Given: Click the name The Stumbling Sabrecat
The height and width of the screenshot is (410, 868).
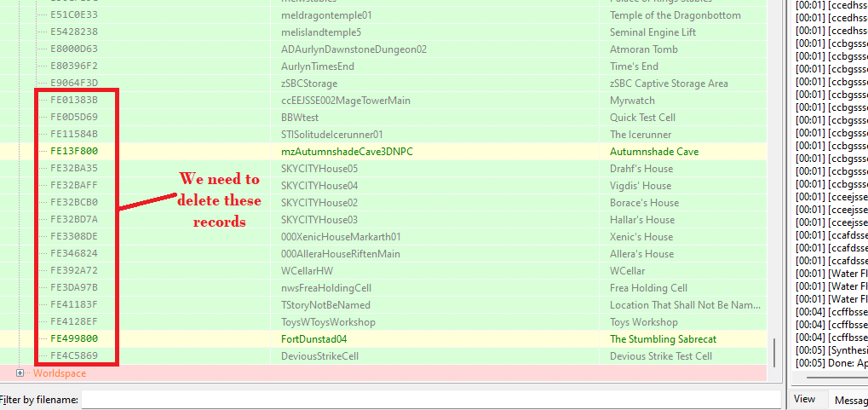Looking at the screenshot, I should [x=664, y=339].
